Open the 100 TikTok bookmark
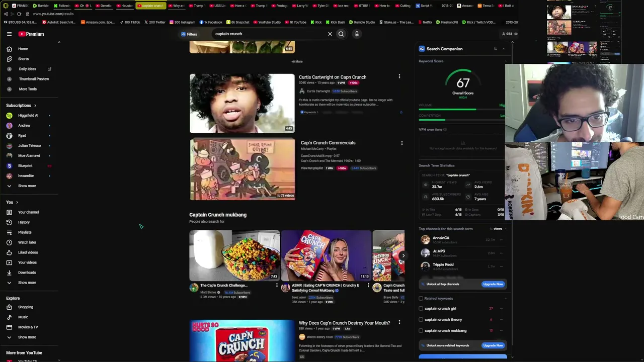 coord(130,22)
